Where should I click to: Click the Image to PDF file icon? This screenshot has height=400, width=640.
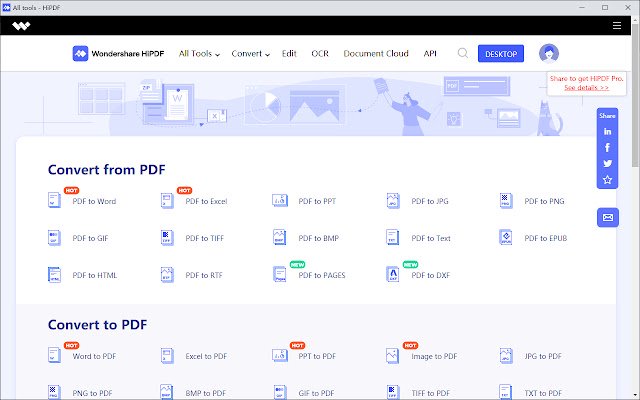tap(392, 356)
